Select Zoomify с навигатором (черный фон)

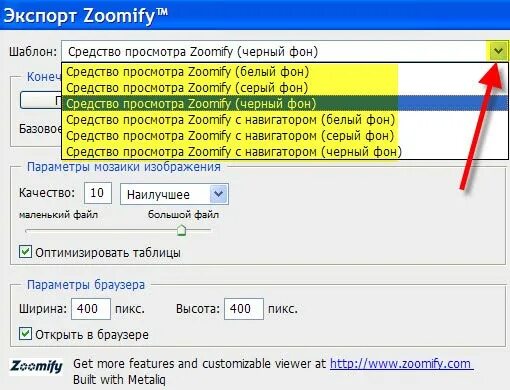(285, 152)
